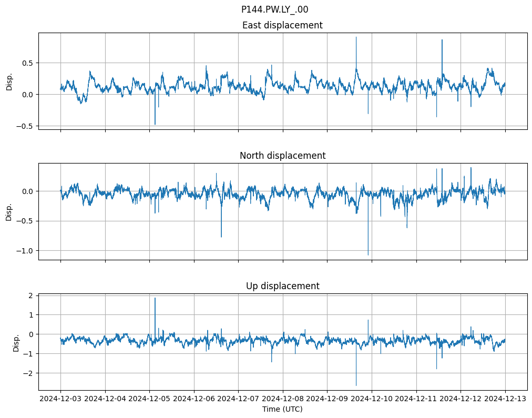Click the tallest spike in Up displacement
The width and height of the screenshot is (532, 418).
click(x=155, y=299)
